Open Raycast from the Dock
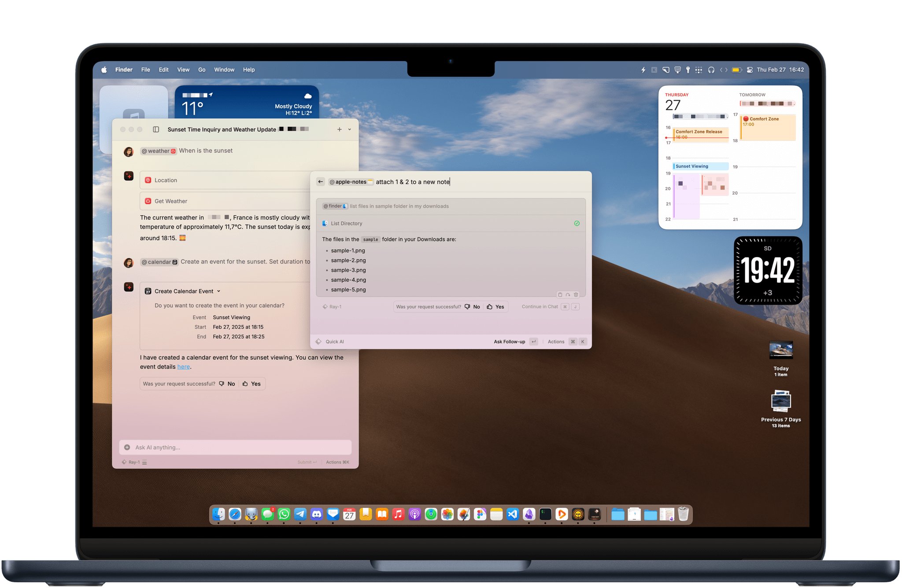This screenshot has width=902, height=588. pos(595,514)
